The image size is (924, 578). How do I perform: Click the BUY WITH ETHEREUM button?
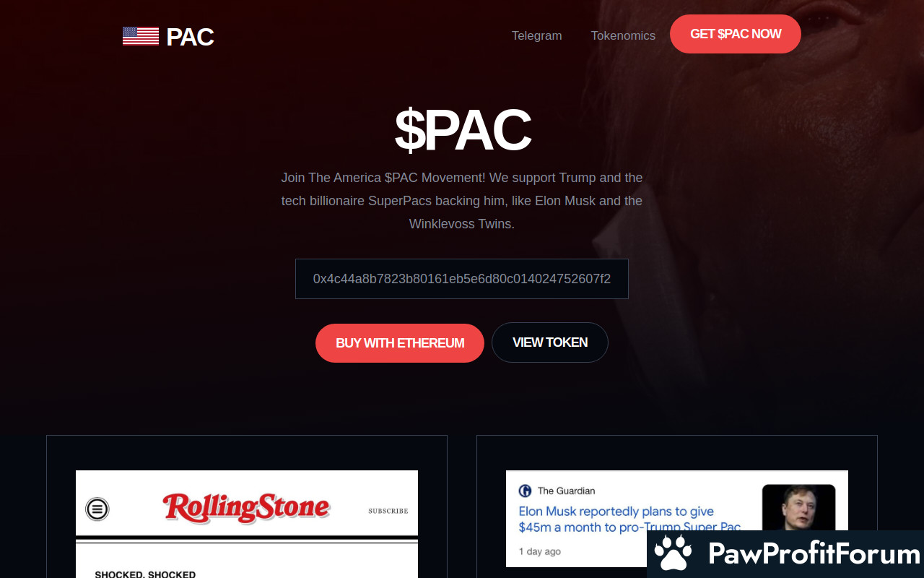click(400, 343)
